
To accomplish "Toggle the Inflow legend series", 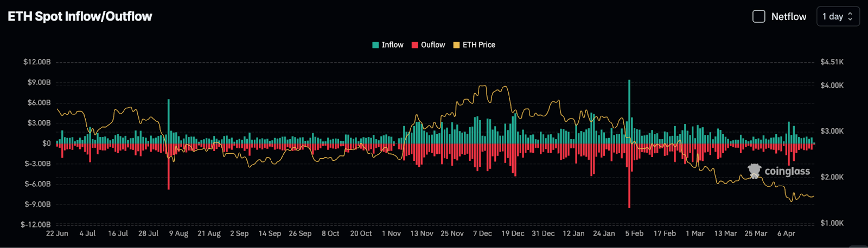I will click(388, 45).
